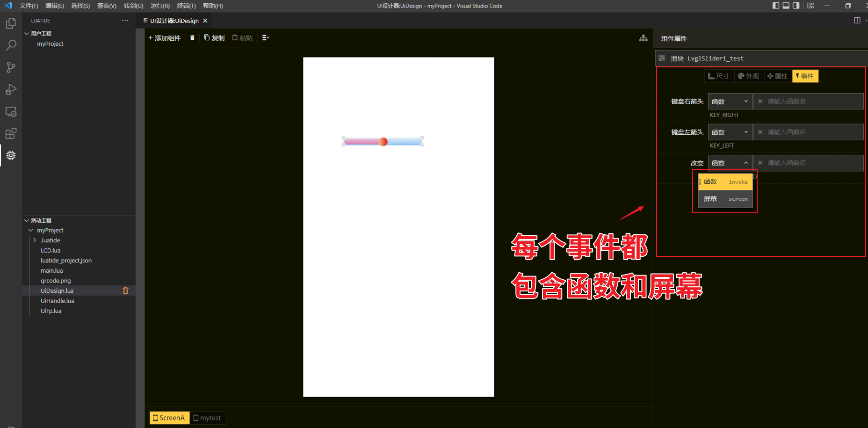Click the 添加组件 button
This screenshot has width=868, height=428.
pyautogui.click(x=164, y=37)
